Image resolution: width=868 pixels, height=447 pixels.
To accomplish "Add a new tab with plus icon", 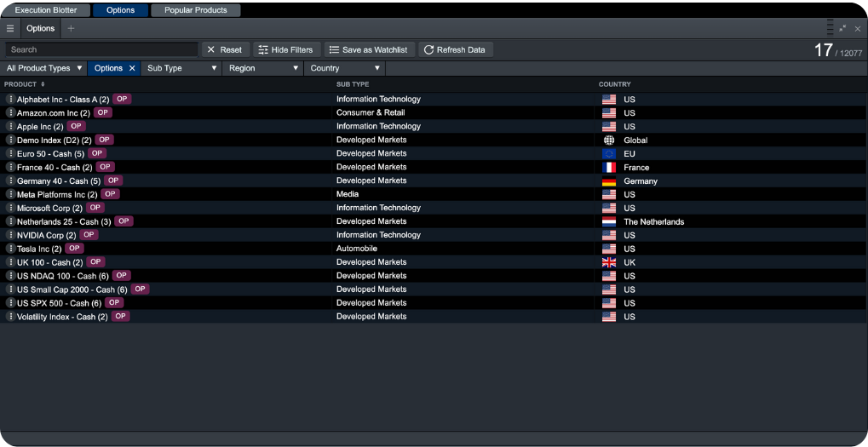I will pos(71,28).
